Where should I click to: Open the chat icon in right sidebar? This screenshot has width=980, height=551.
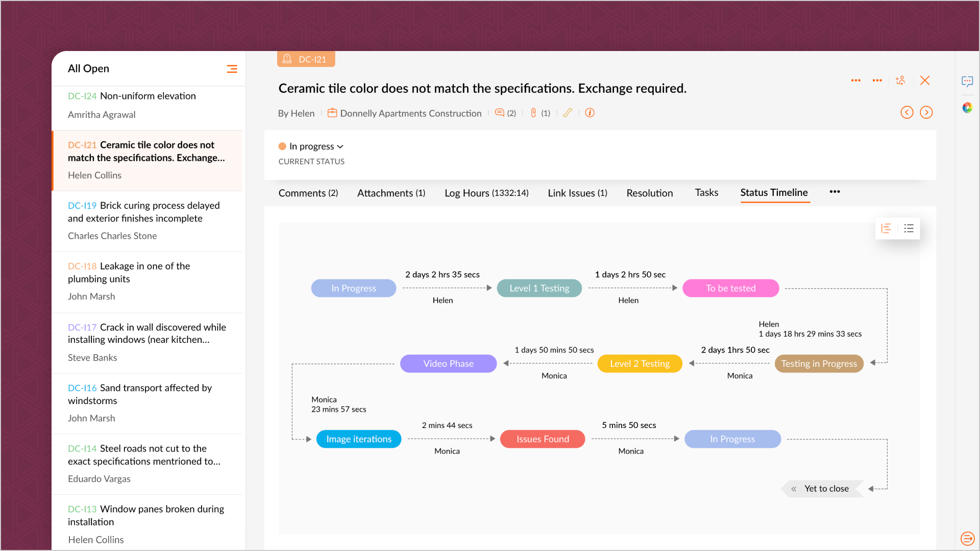click(967, 82)
